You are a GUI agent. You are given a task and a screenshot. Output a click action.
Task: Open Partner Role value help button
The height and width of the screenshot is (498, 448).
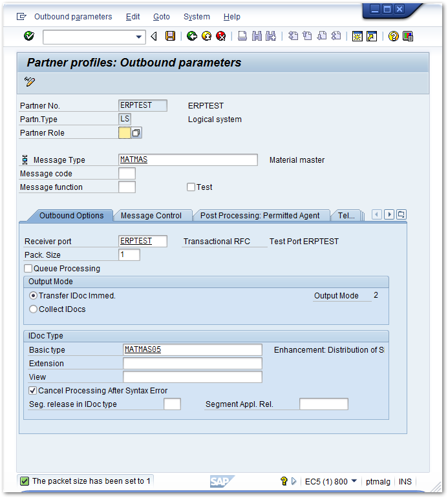[136, 133]
